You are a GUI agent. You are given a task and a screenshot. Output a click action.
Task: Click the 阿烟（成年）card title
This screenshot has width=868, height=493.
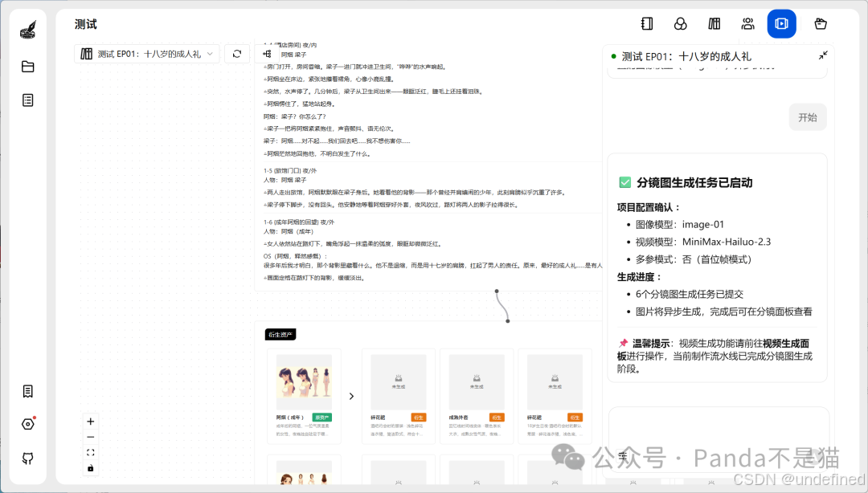[290, 418]
